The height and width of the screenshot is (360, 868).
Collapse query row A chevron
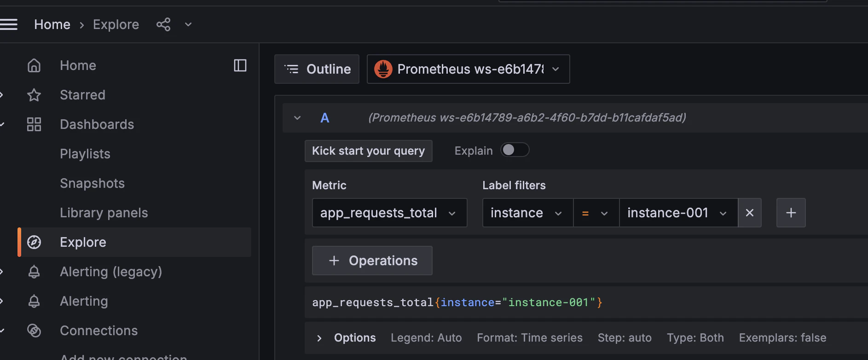[297, 118]
